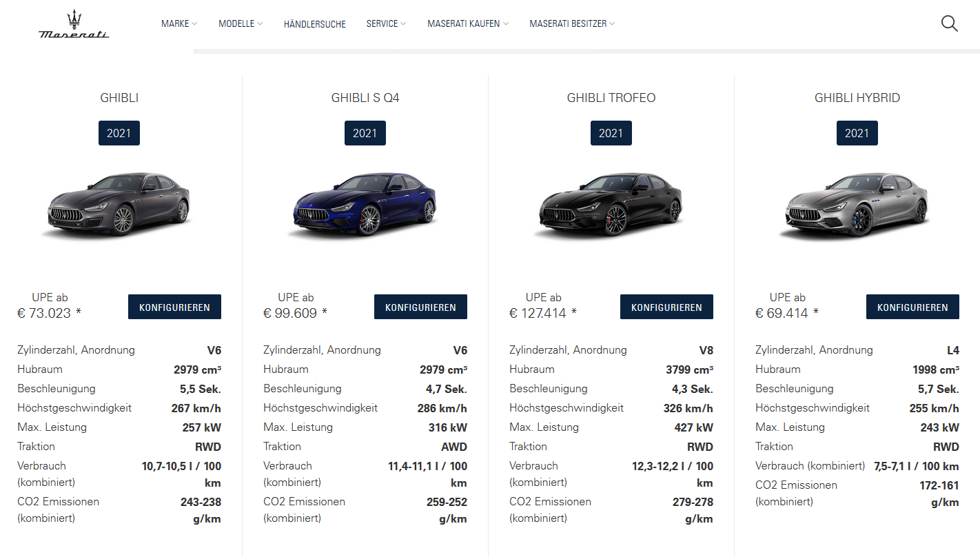Configure the Ghibli Trofeo at € 127.414
980x557 pixels.
pos(666,307)
